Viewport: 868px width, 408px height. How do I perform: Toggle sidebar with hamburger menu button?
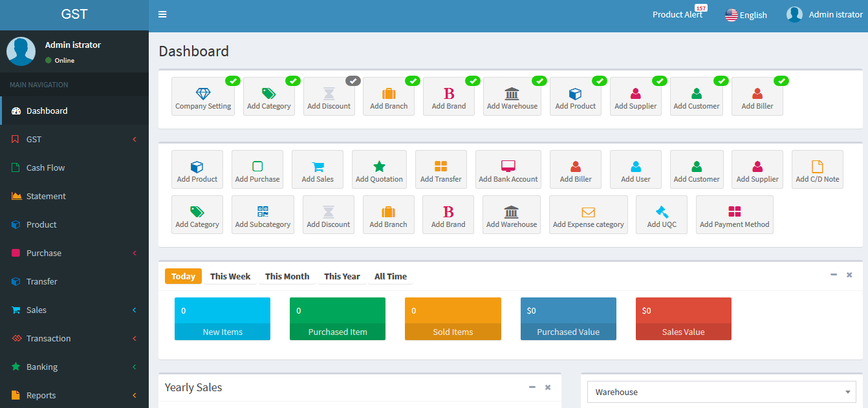(162, 14)
